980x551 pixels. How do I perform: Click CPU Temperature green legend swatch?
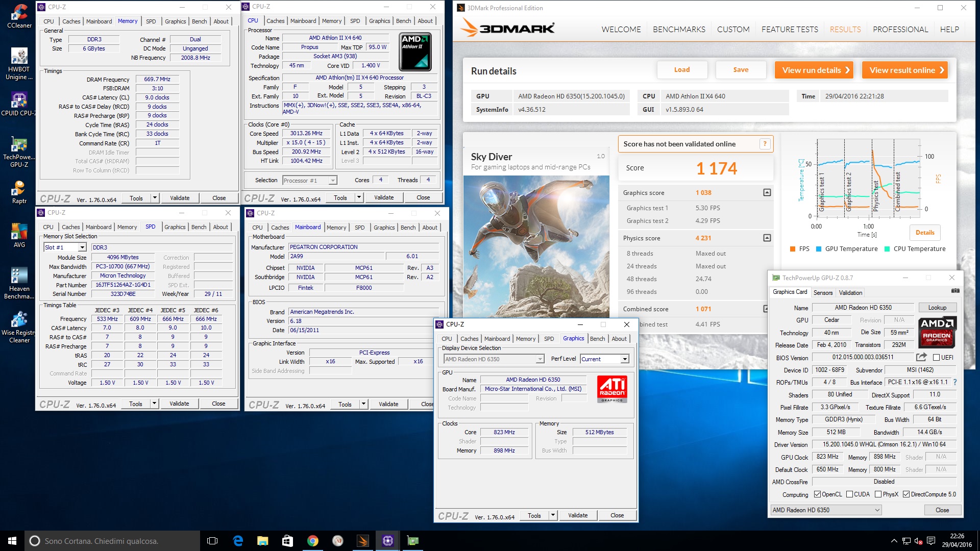tap(887, 249)
